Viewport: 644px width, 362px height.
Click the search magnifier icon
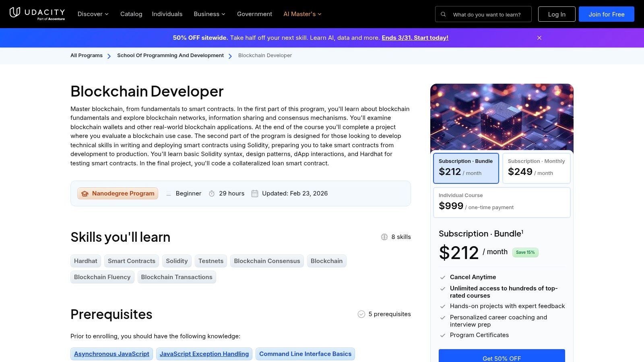tap(443, 14)
